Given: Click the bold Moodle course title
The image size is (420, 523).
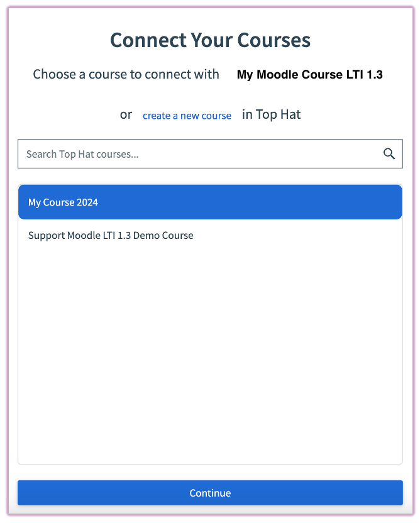Looking at the screenshot, I should (309, 75).
